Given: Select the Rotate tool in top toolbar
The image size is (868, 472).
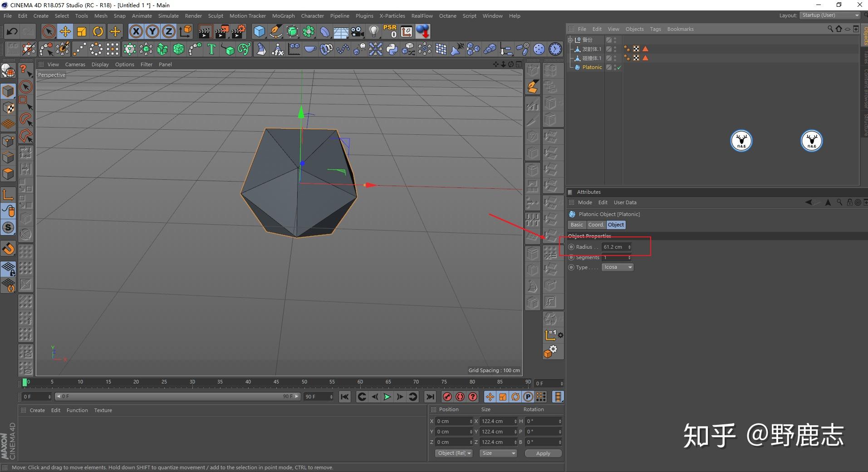Looking at the screenshot, I should tap(98, 31).
